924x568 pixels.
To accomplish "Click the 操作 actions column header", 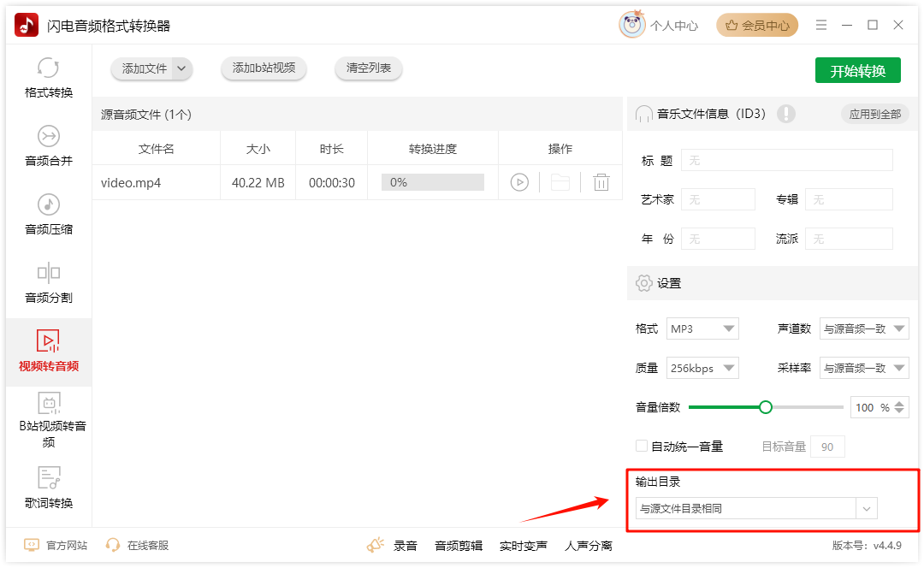I will coord(560,149).
